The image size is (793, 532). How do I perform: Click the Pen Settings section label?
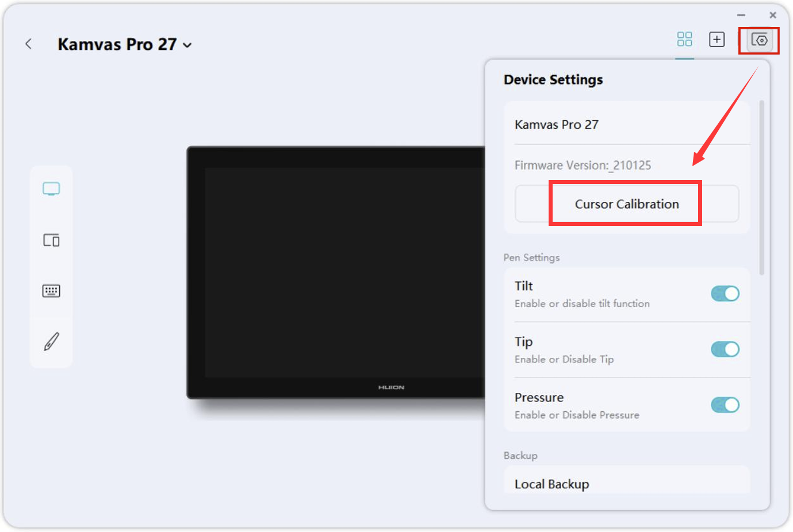pos(531,257)
